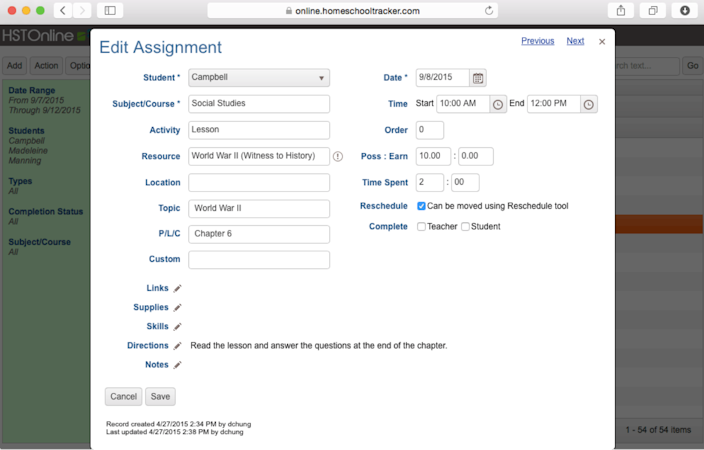
Task: Click the Safari address bar URL
Action: (357, 11)
